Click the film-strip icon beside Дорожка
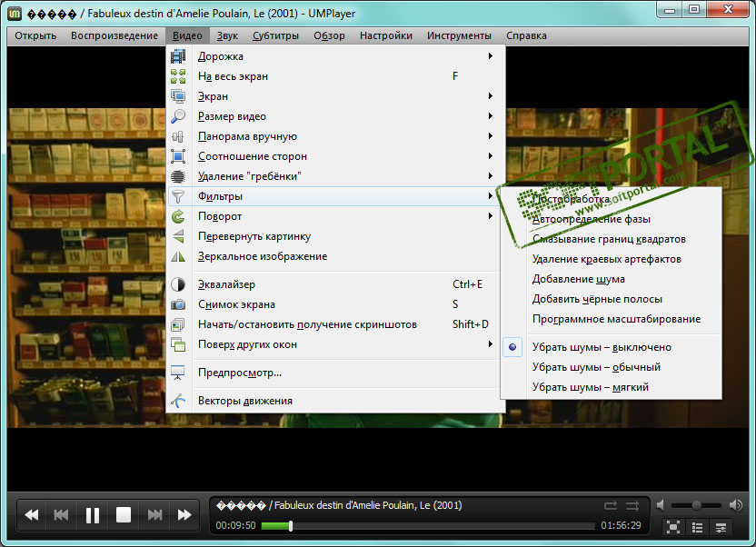The width and height of the screenshot is (756, 547). click(x=178, y=56)
